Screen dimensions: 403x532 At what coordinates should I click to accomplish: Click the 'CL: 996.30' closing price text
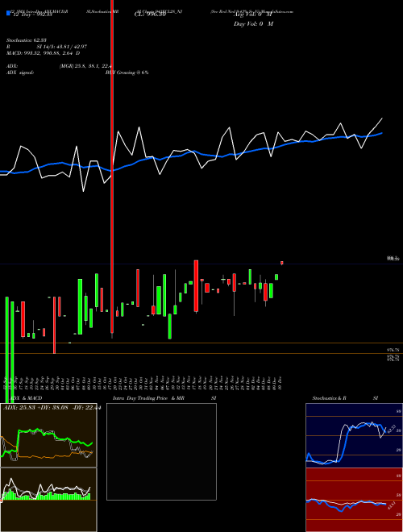click(150, 15)
